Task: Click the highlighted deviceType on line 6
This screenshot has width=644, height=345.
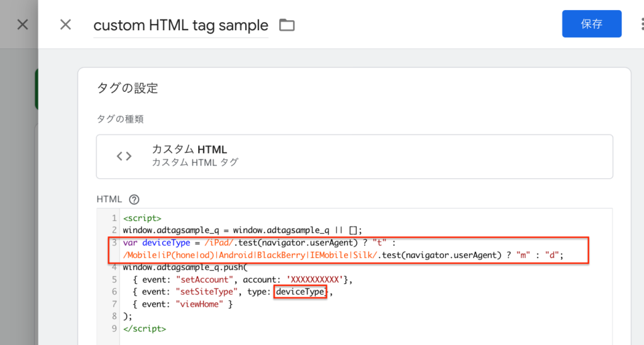Action: (301, 291)
